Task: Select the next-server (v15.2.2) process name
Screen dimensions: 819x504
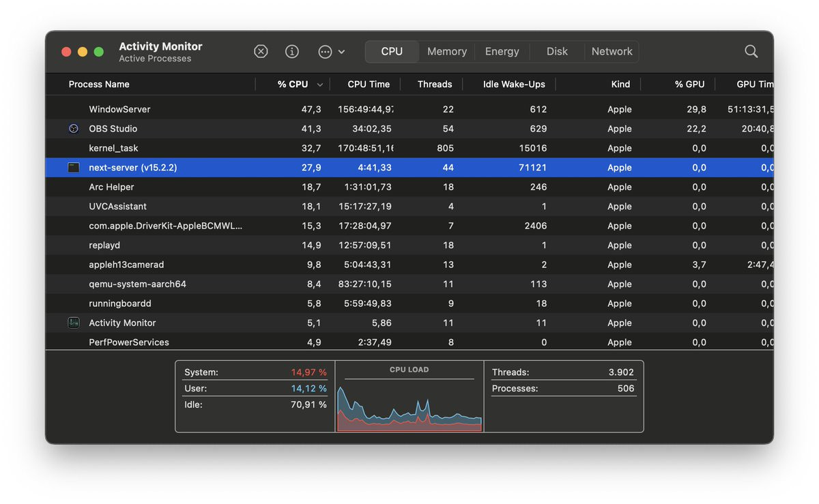Action: tap(132, 167)
